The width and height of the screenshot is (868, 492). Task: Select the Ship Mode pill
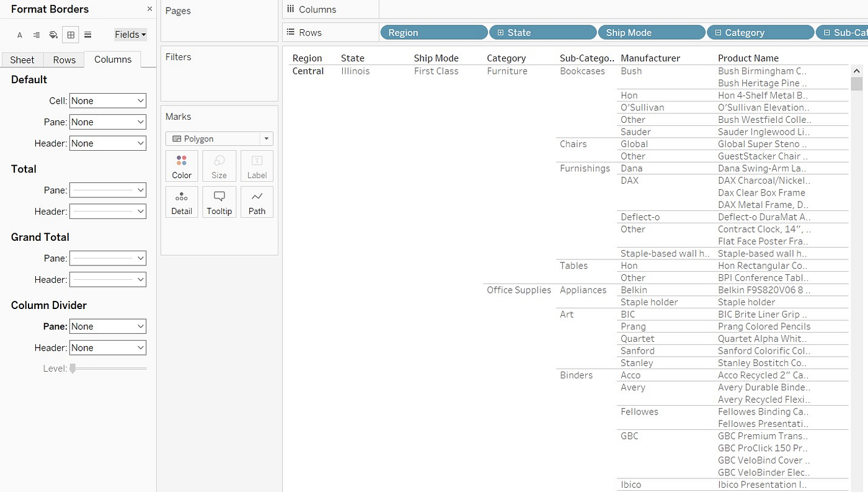click(651, 32)
